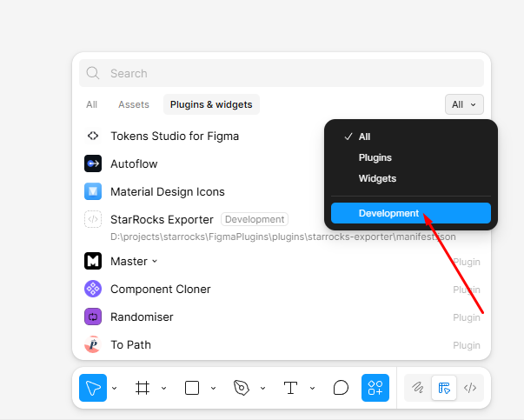Screen dimensions: 524x420
Task: Click the Randomiser plugin icon
Action: pos(93,317)
